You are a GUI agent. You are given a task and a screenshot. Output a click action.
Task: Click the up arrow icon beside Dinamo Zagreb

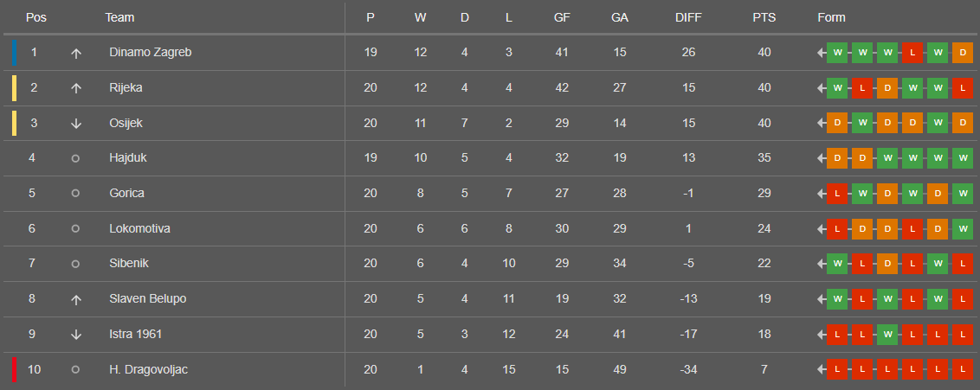tap(76, 53)
